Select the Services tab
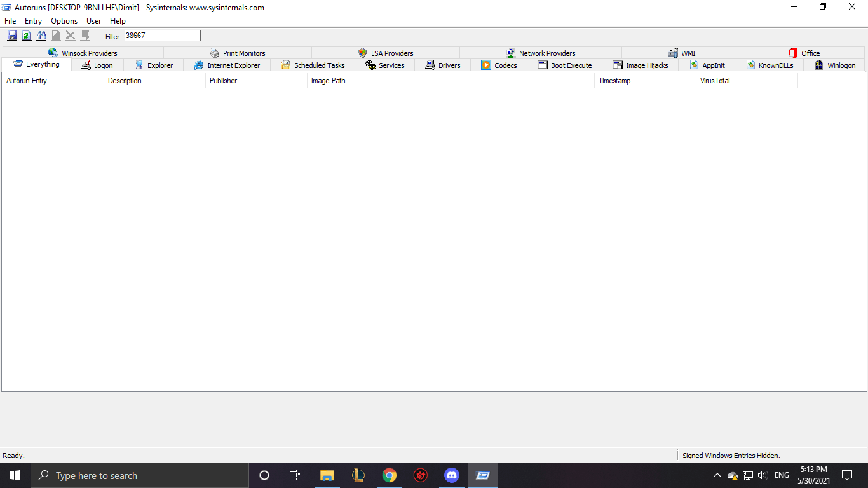 tap(385, 65)
